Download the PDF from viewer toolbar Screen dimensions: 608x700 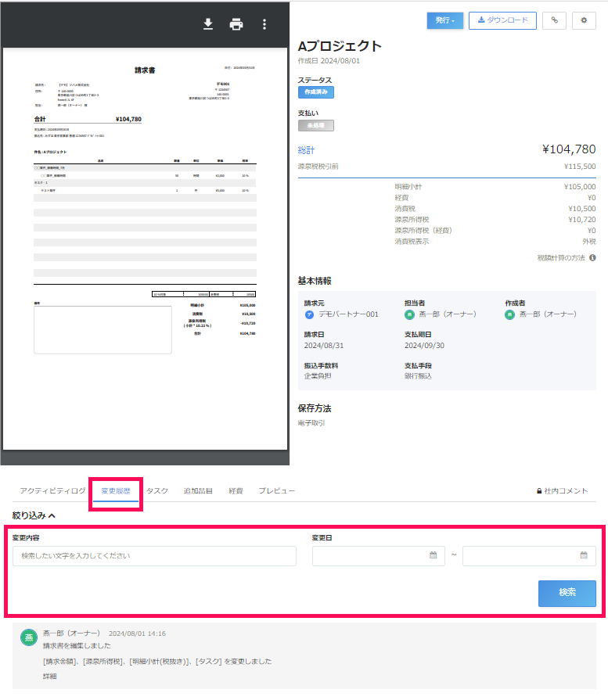208,24
